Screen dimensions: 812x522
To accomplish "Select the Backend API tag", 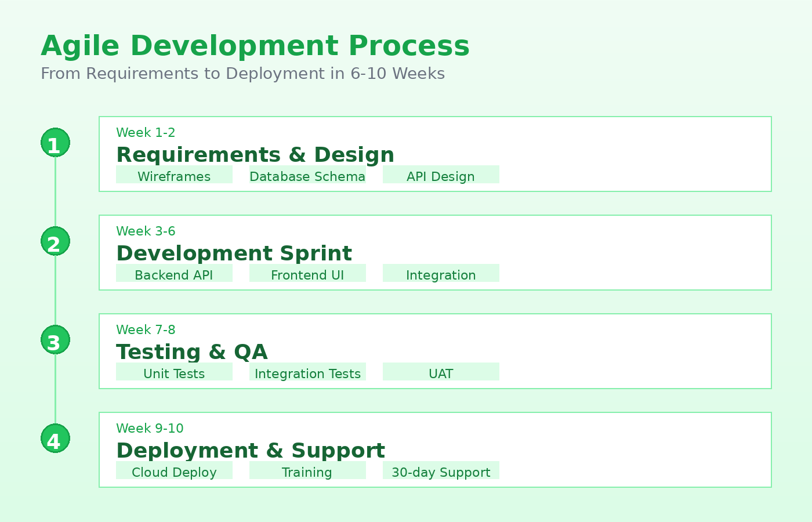I will pos(174,274).
